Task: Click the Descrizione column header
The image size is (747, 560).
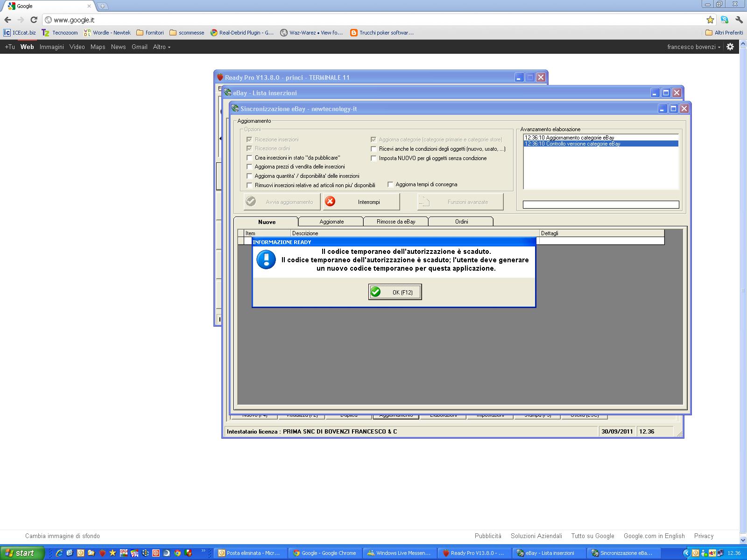Action: [x=415, y=233]
